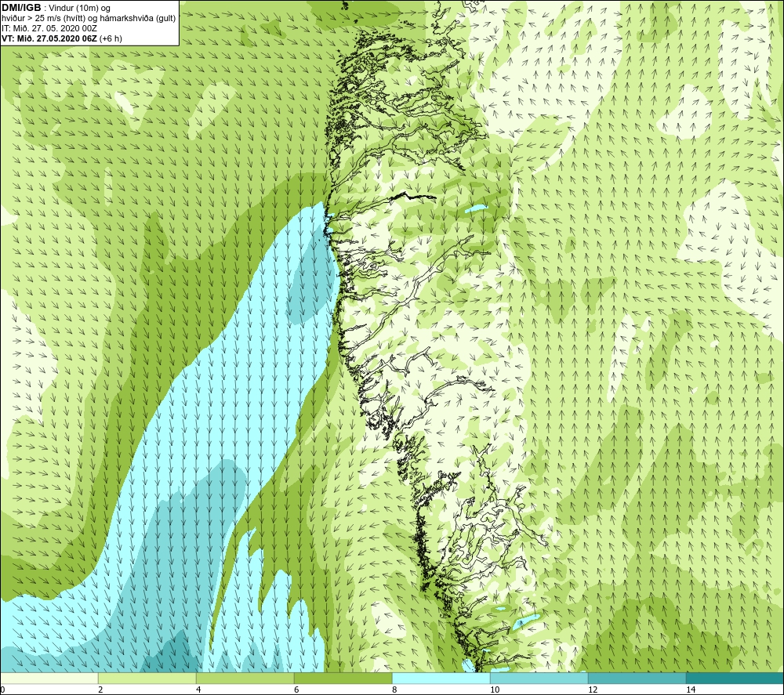Click the scale label '10'
784x695 pixels.
click(495, 690)
